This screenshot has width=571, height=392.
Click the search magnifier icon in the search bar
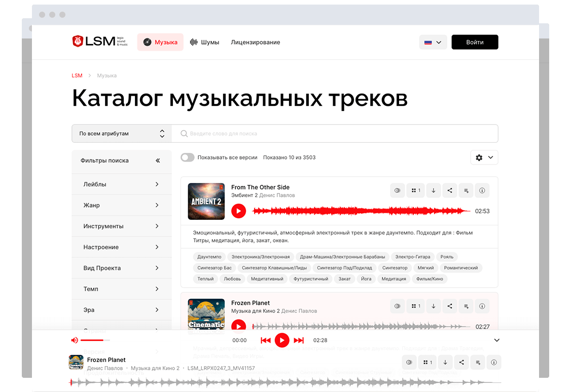(x=184, y=133)
